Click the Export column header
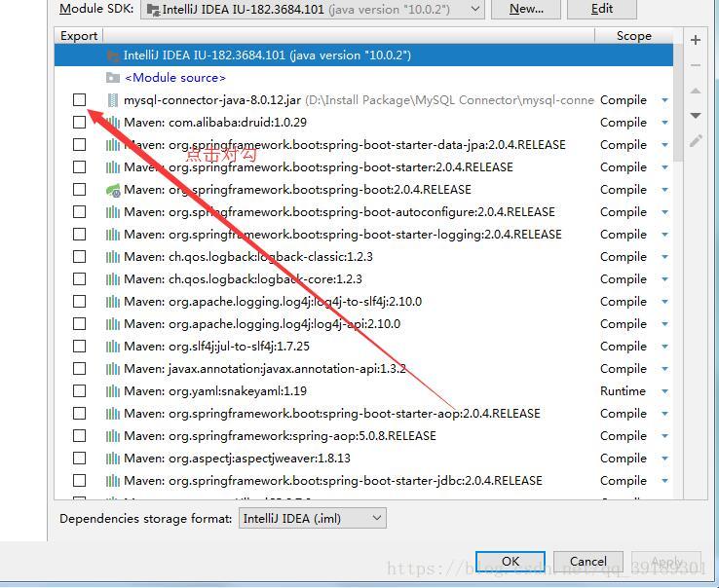 [x=78, y=36]
